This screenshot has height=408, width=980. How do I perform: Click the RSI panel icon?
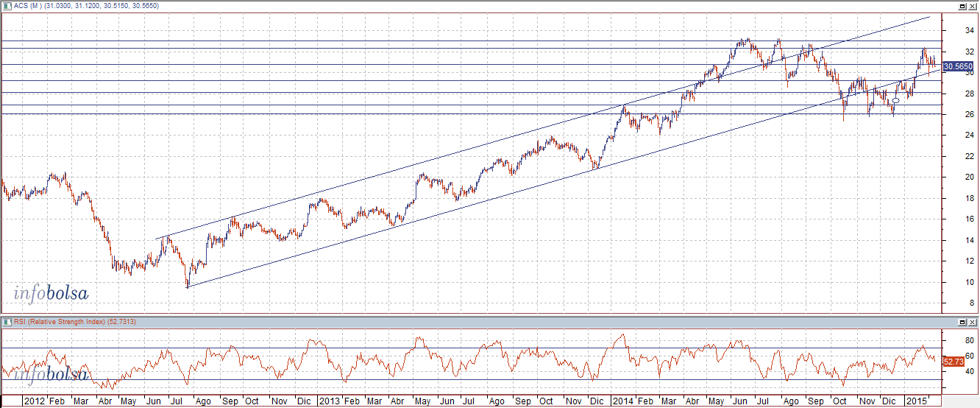click(x=6, y=323)
